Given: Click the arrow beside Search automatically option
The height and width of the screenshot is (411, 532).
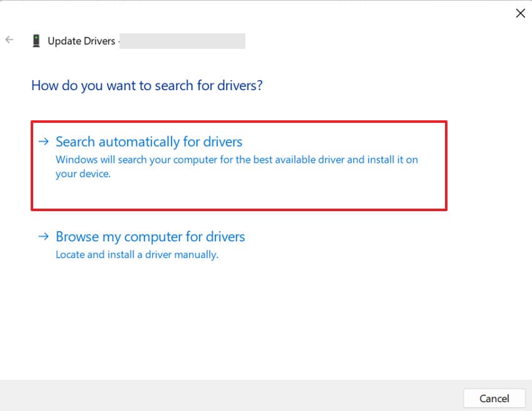Looking at the screenshot, I should 43,142.
